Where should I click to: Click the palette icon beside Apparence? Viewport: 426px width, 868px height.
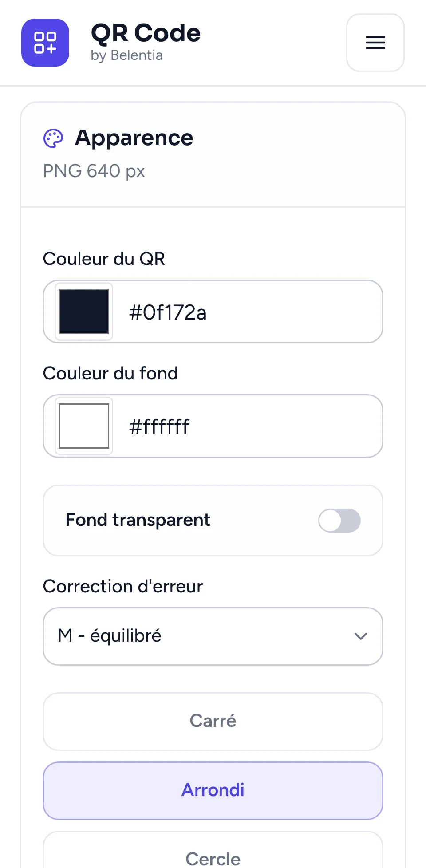[x=53, y=138]
